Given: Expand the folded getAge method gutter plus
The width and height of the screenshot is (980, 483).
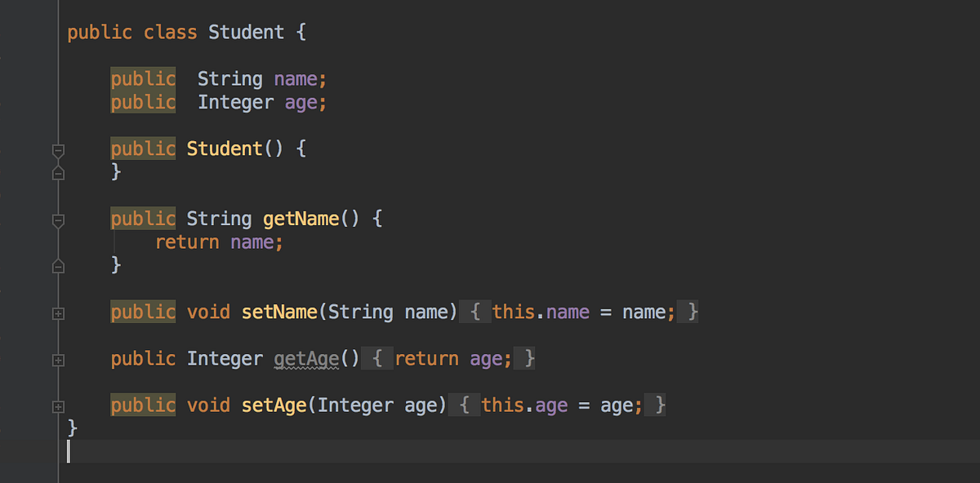Looking at the screenshot, I should 58,360.
